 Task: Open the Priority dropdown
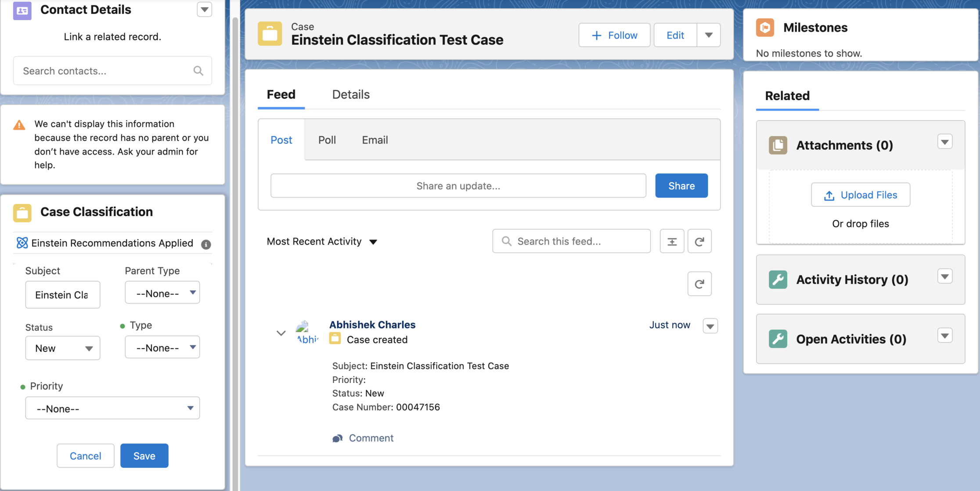click(x=112, y=408)
